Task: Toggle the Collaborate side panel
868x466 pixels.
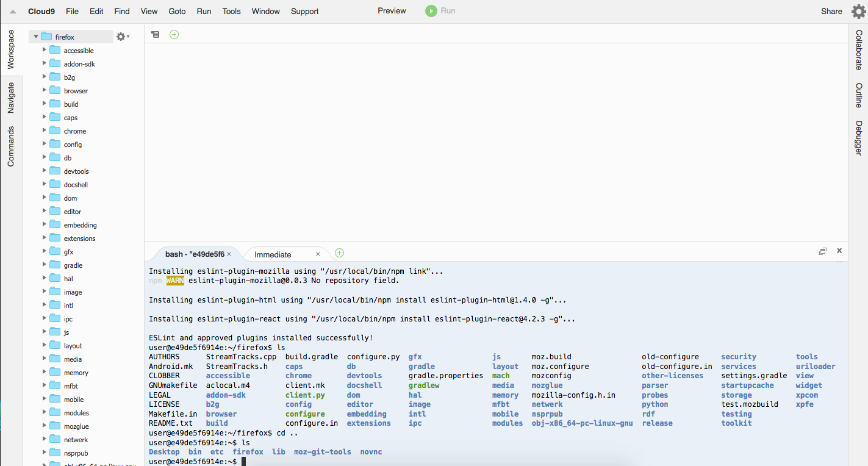Action: pos(858,49)
